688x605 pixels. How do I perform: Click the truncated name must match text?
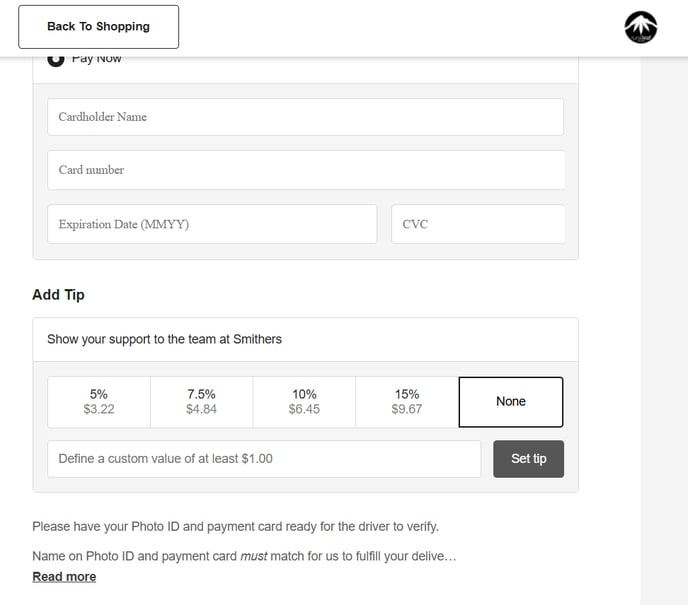244,556
